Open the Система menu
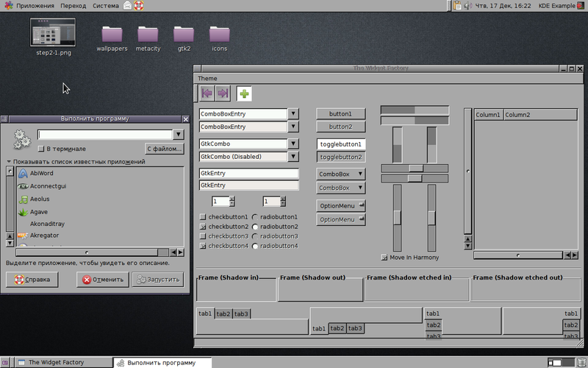Viewport: 588px width, 368px height. tap(105, 6)
